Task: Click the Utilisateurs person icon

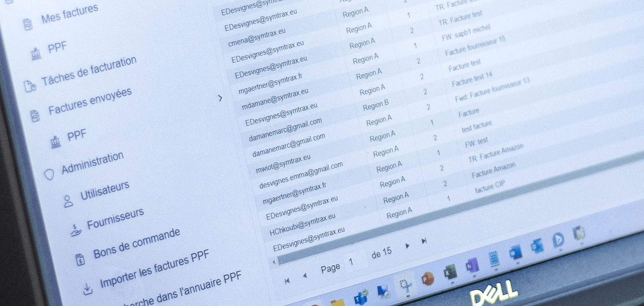Action: point(68,201)
